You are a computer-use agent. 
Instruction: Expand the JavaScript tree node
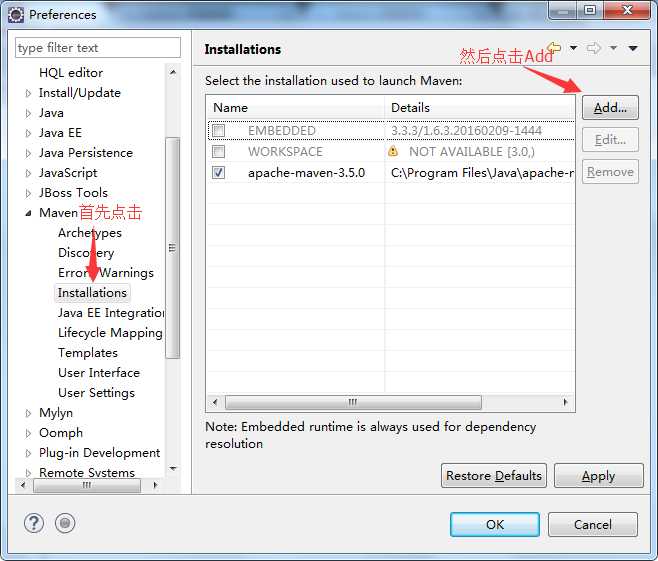pyautogui.click(x=28, y=173)
